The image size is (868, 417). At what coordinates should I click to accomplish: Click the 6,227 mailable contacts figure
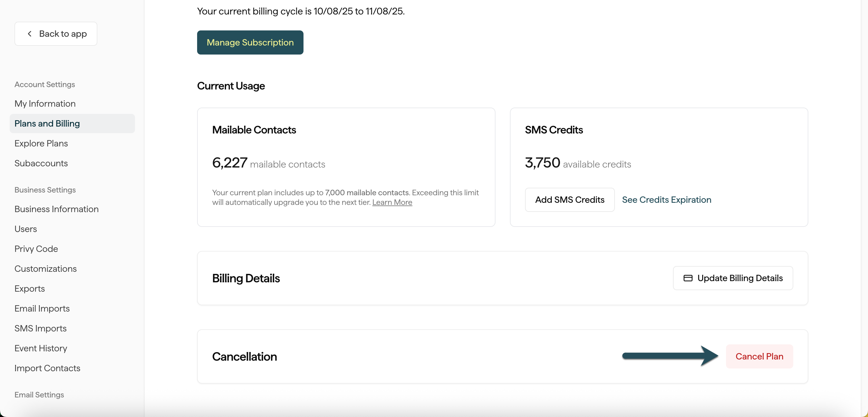point(269,163)
